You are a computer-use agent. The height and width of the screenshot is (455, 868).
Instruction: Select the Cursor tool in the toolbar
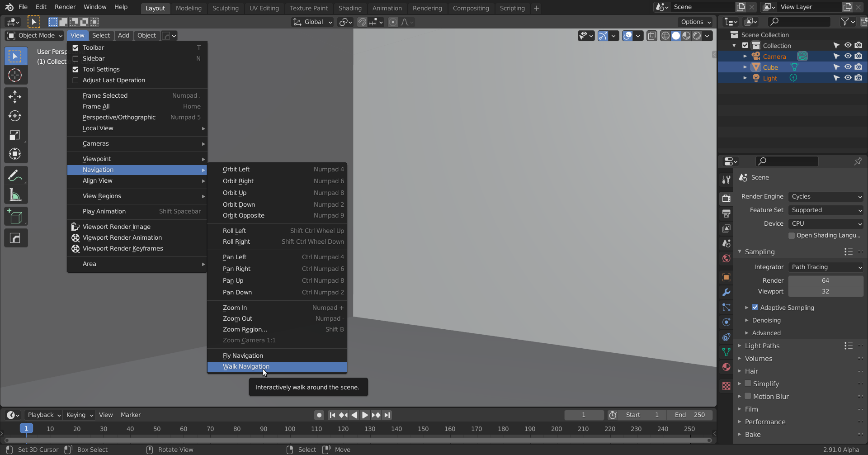[x=15, y=75]
